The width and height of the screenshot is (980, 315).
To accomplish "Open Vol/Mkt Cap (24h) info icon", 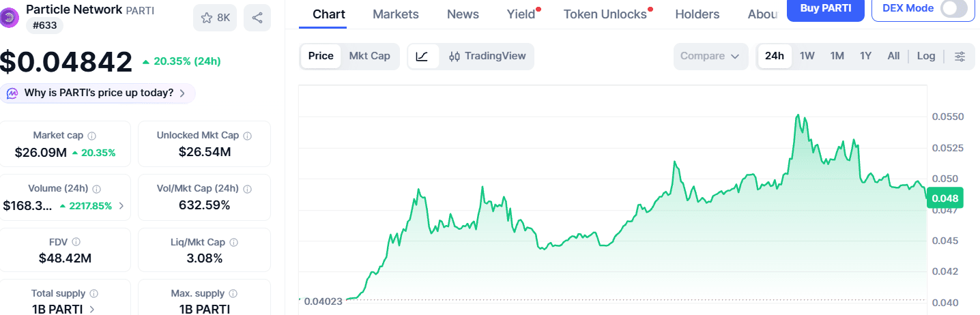I will coord(248,189).
